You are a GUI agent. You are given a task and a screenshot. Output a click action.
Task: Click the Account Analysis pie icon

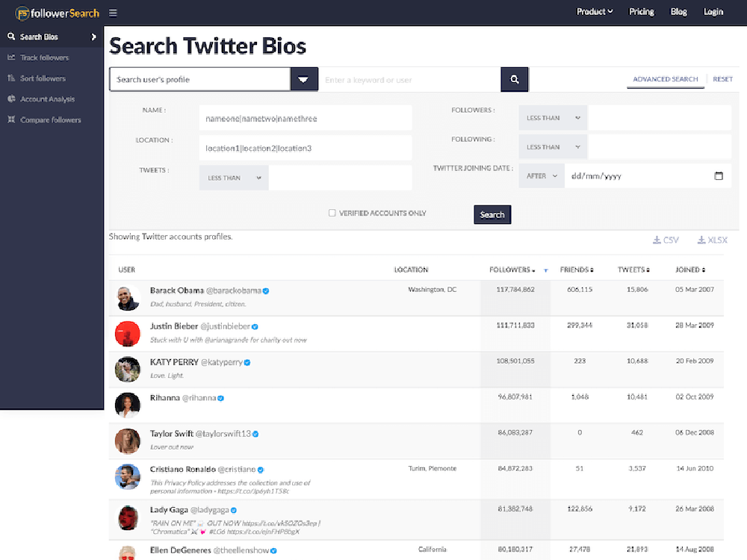click(11, 99)
